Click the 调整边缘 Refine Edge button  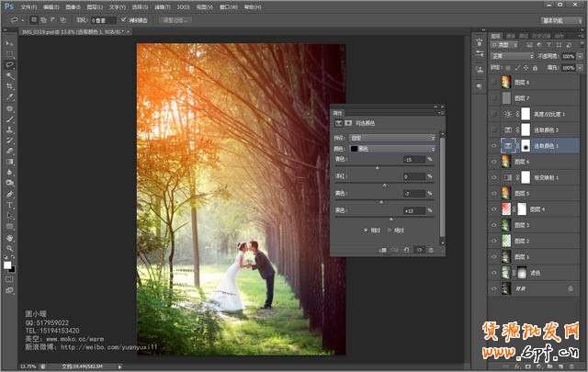click(x=175, y=18)
